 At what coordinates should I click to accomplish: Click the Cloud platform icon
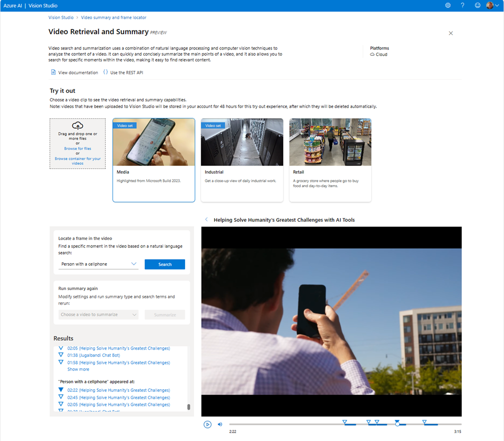[372, 54]
